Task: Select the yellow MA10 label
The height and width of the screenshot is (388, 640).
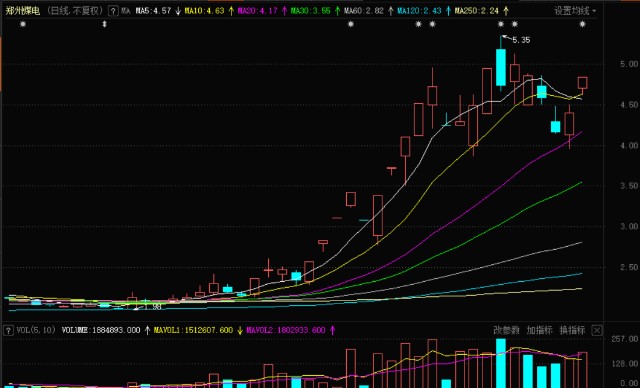Action: [x=204, y=11]
